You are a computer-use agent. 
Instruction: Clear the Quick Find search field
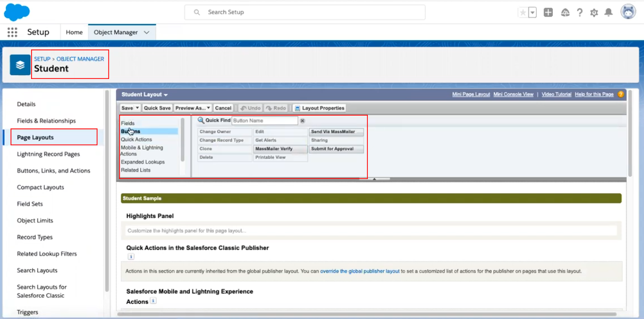pyautogui.click(x=303, y=121)
